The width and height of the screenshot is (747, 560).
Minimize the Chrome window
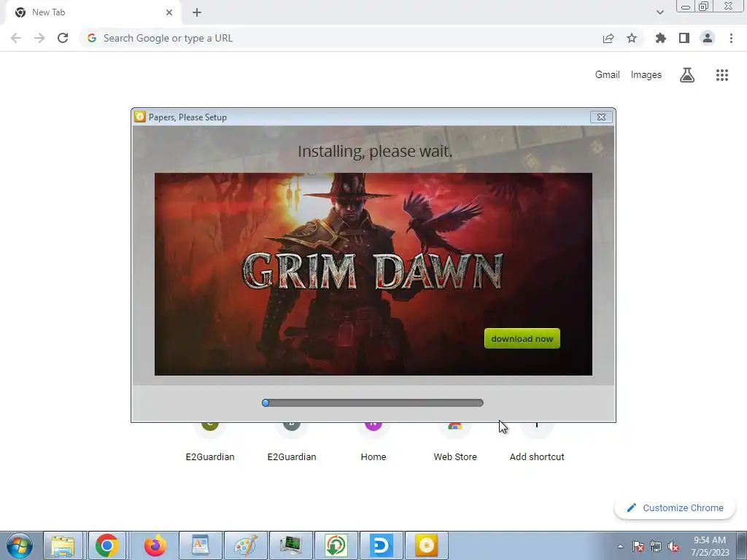[686, 6]
